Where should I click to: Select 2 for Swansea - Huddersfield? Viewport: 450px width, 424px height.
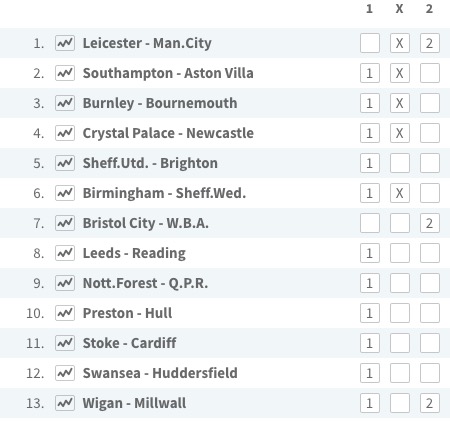click(430, 373)
